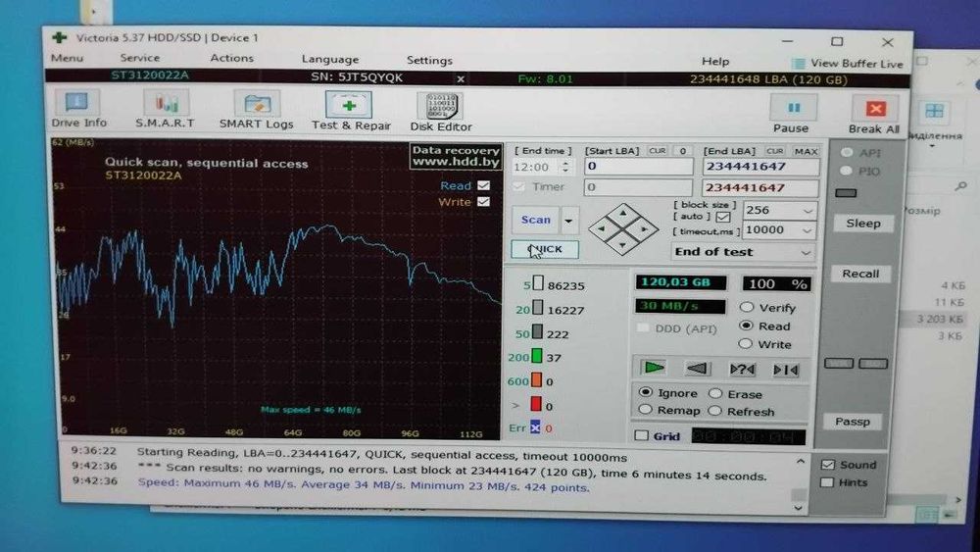Image resolution: width=980 pixels, height=552 pixels.
Task: Click the Sleep button
Action: tap(863, 224)
